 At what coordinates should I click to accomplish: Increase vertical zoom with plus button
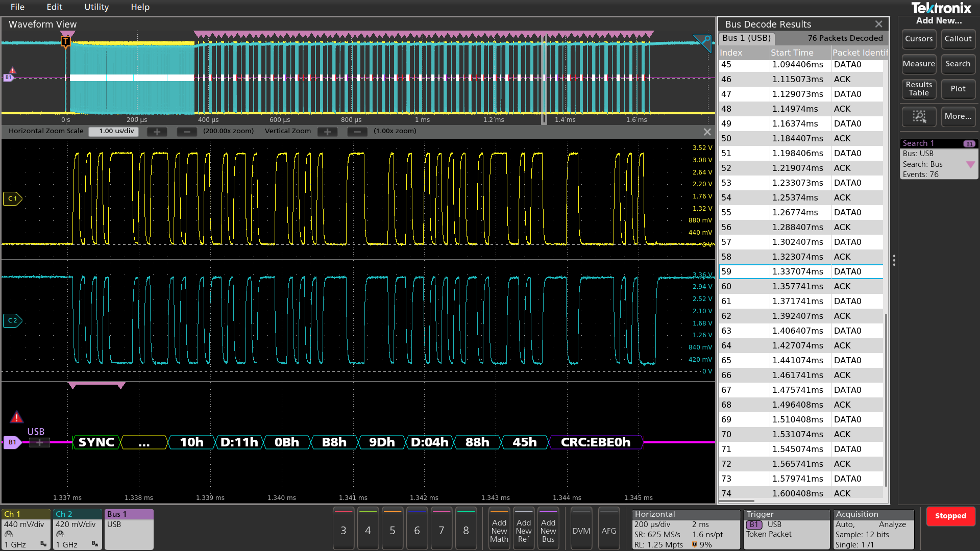(x=327, y=132)
